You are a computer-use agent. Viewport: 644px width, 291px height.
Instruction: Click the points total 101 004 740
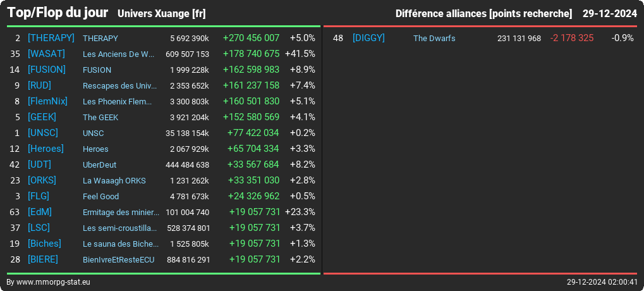coord(187,213)
